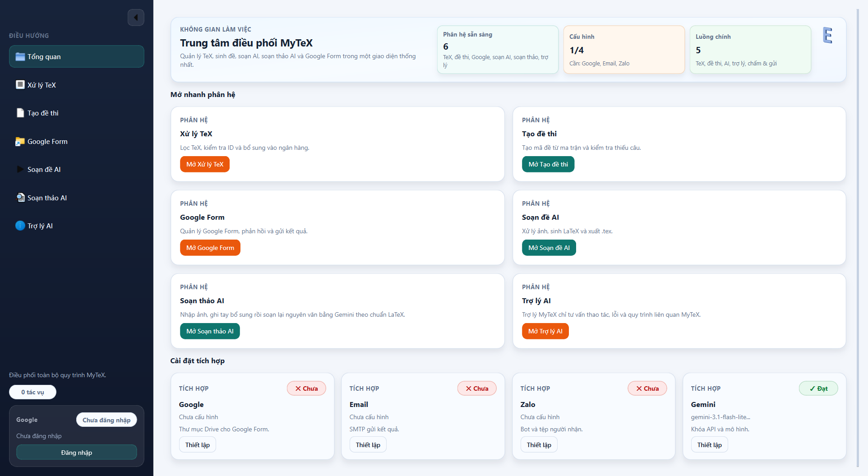Image resolution: width=868 pixels, height=476 pixels.
Task: Click the Tạo đề thi document icon
Action: tap(20, 113)
